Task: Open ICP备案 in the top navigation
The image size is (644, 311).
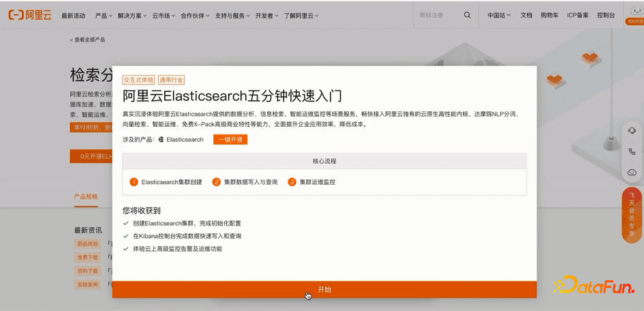Action: pyautogui.click(x=577, y=15)
